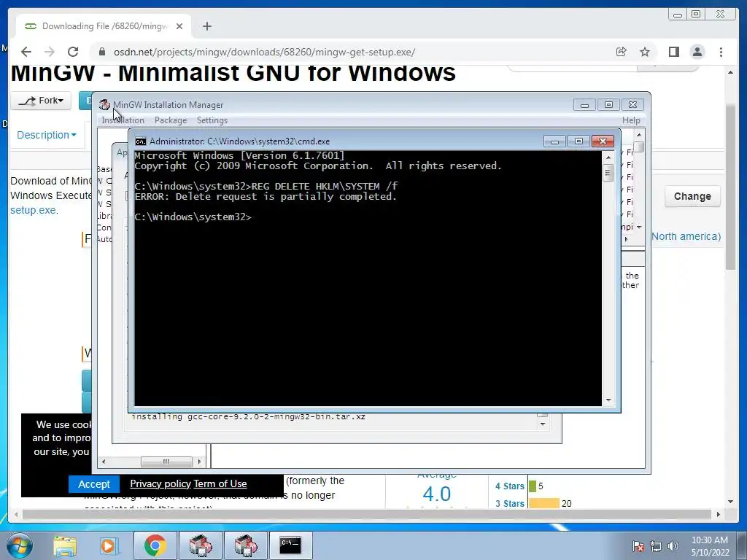The width and height of the screenshot is (747, 560).
Task: Open Help menu in MinGW Installation Manager
Action: tap(631, 120)
